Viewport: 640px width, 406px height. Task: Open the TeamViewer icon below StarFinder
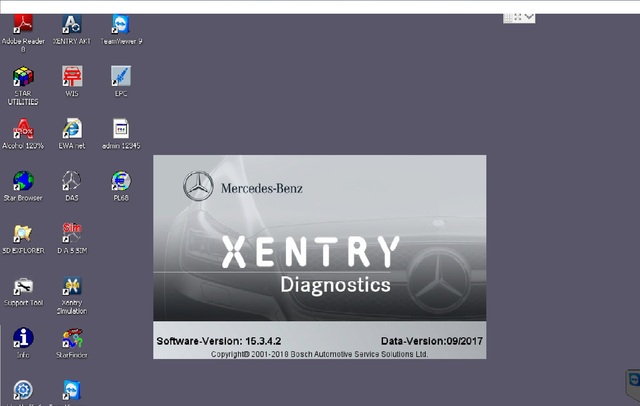(72, 390)
